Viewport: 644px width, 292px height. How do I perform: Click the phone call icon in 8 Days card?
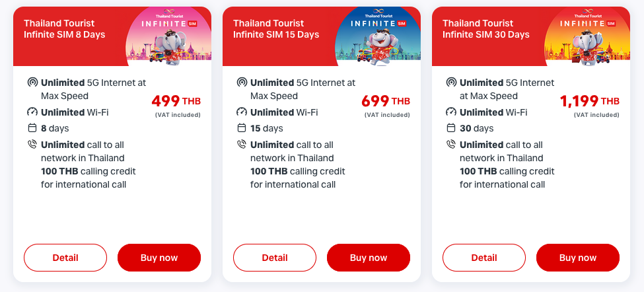(32, 145)
